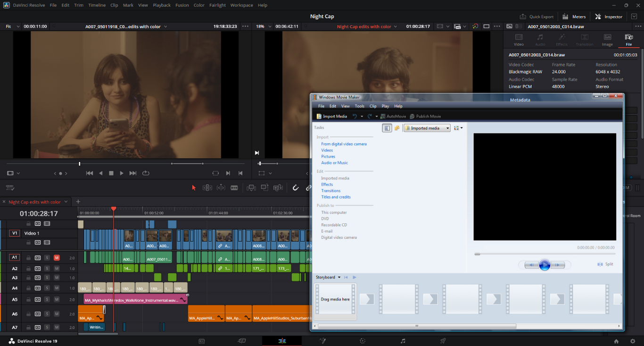
Task: Click Stop in source viewer
Action: [111, 173]
